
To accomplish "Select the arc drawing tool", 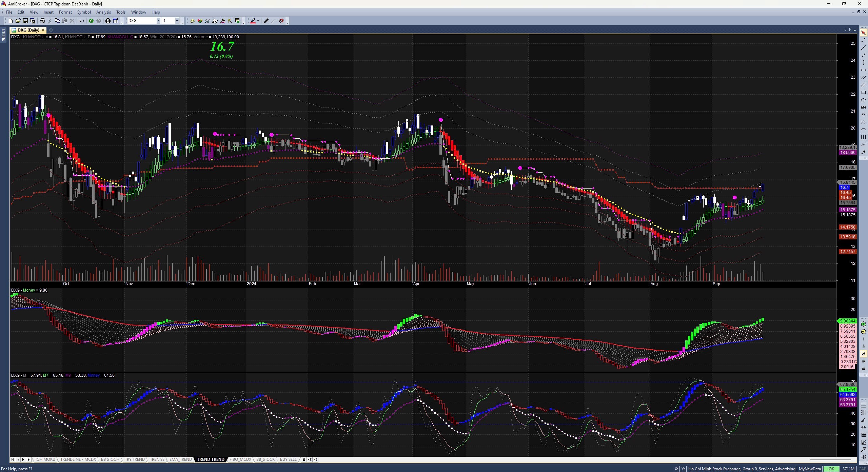I will 864,129.
